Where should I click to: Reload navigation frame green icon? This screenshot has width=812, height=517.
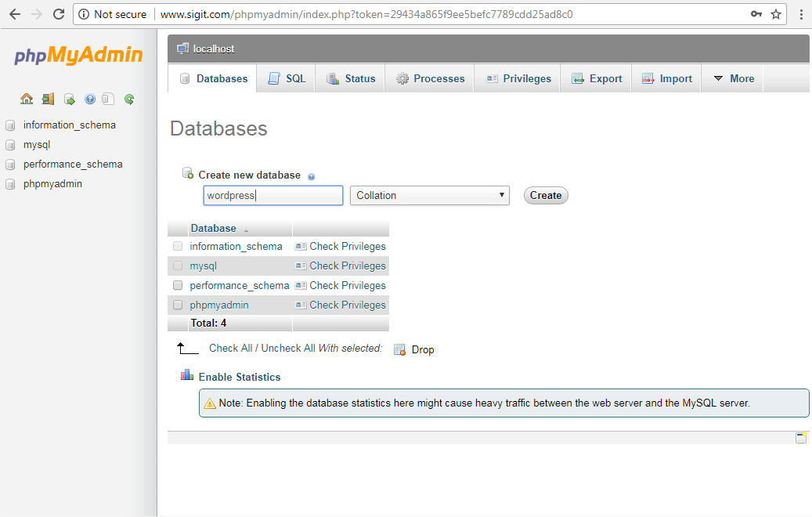click(129, 99)
